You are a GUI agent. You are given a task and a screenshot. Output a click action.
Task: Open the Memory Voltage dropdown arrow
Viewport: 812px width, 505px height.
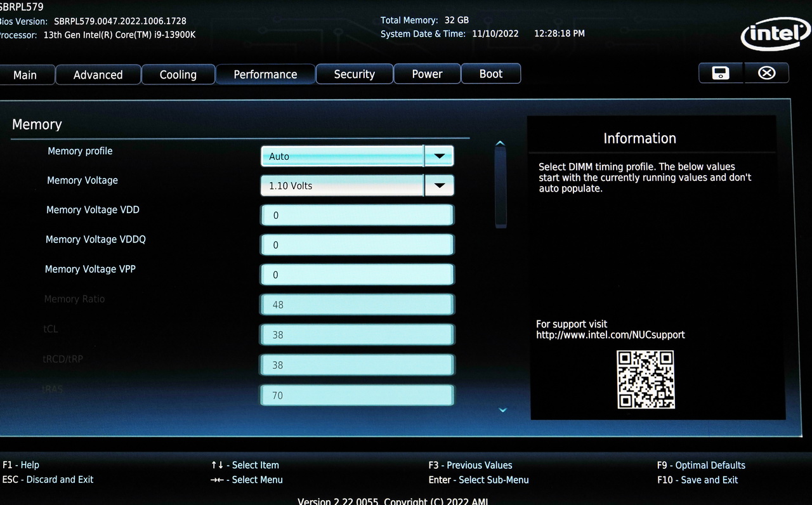(439, 185)
